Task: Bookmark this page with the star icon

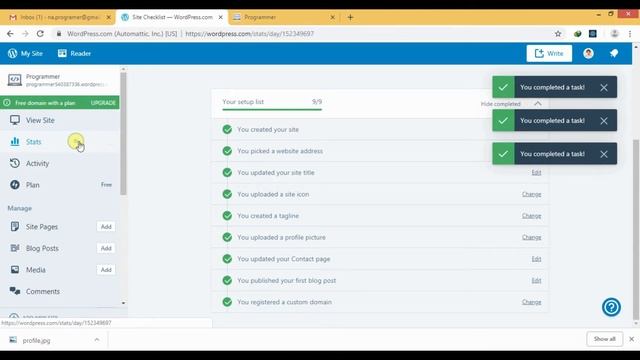Action: 558,34
